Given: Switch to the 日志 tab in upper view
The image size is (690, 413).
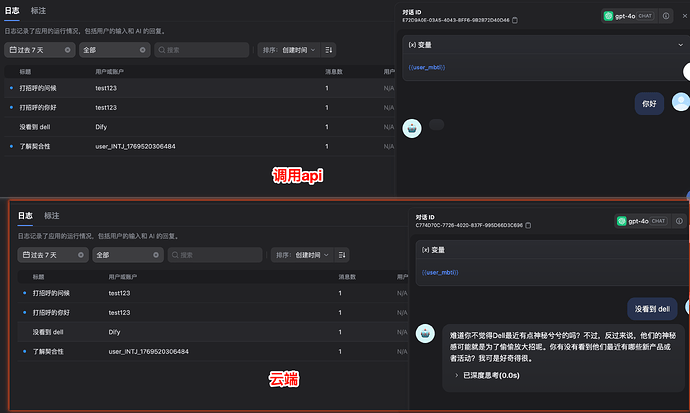Looking at the screenshot, I should (x=12, y=11).
